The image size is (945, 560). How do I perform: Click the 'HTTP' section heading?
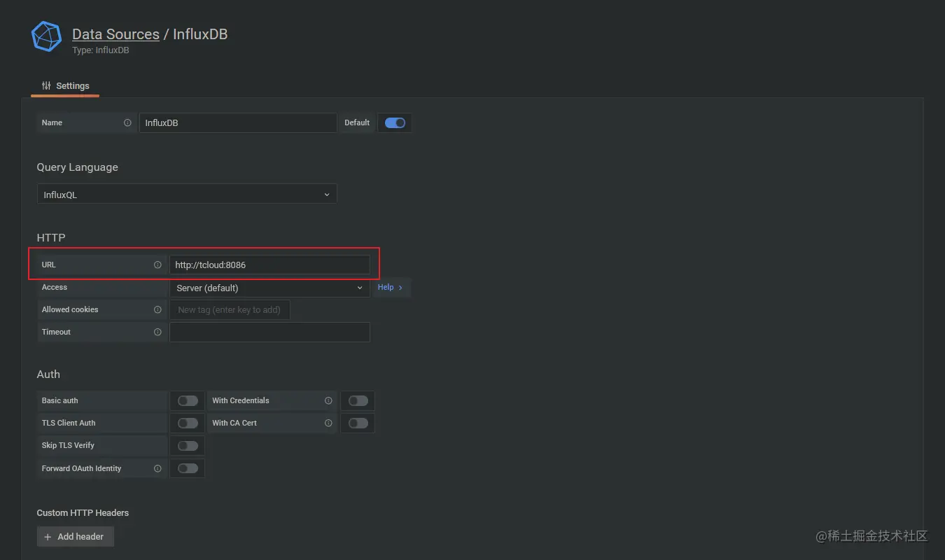(51, 237)
